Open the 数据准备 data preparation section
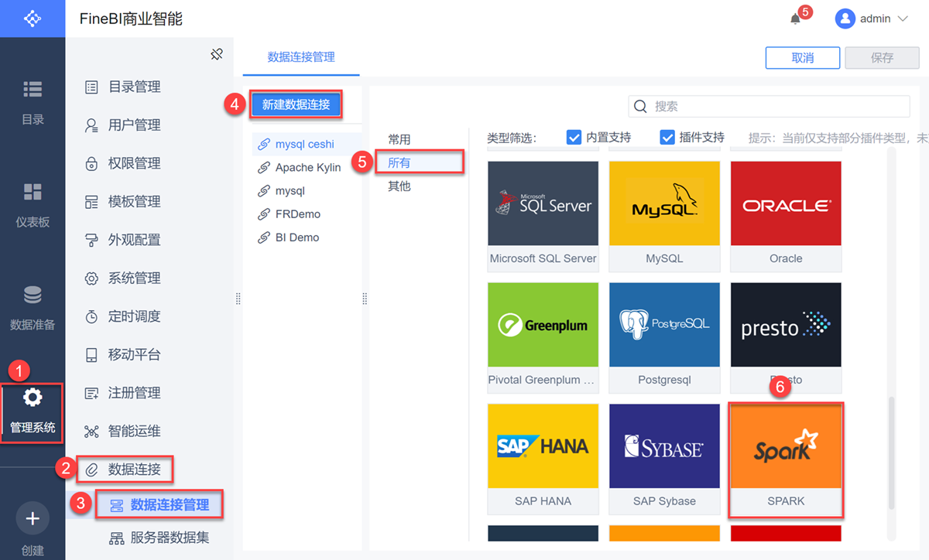 pyautogui.click(x=33, y=308)
